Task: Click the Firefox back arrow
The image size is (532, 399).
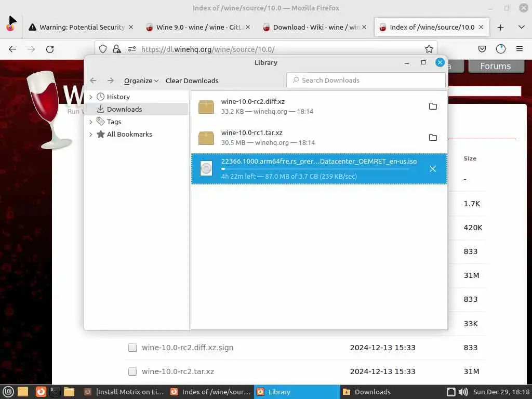Action: click(12, 49)
